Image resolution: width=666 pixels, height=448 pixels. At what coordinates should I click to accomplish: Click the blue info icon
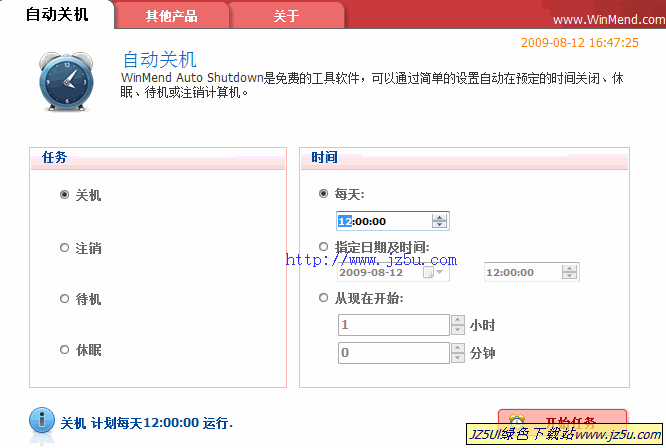pyautogui.click(x=42, y=420)
